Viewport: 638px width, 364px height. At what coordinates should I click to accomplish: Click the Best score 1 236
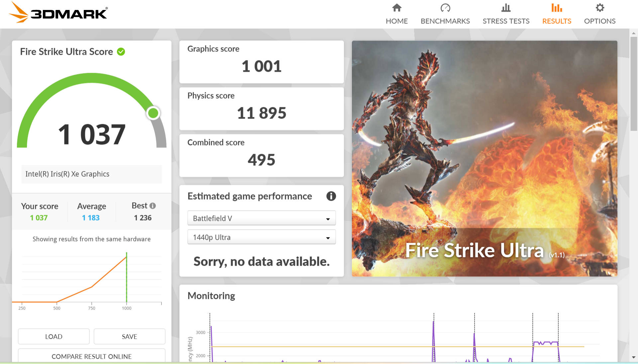pos(143,218)
